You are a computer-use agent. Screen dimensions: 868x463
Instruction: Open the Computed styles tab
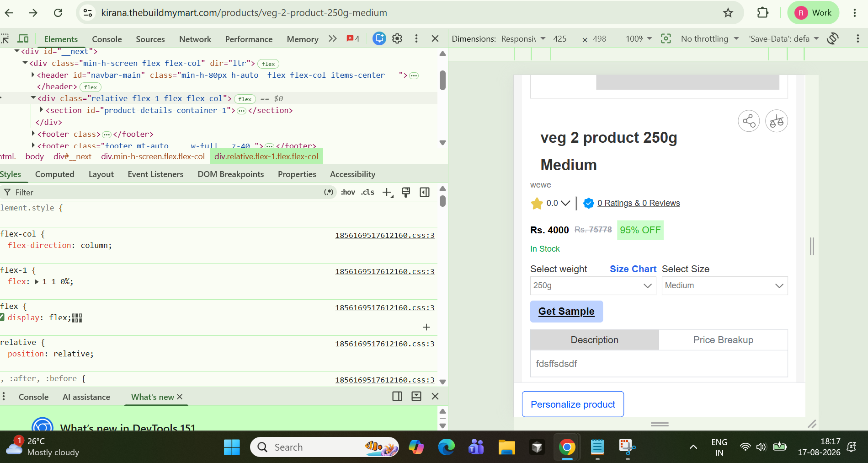[54, 174]
